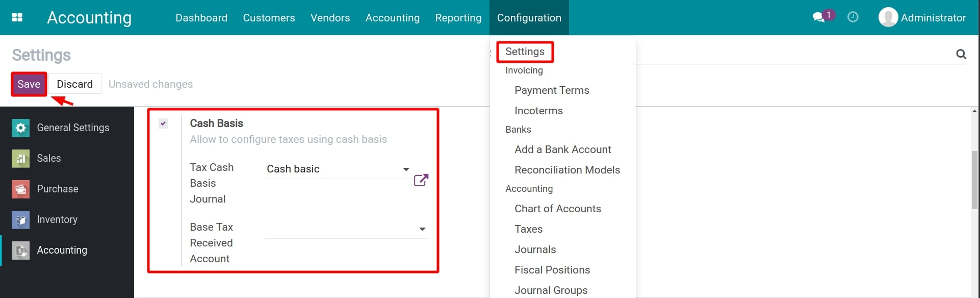Select General Settings in the sidebar
The height and width of the screenshot is (298, 980).
pos(72,128)
